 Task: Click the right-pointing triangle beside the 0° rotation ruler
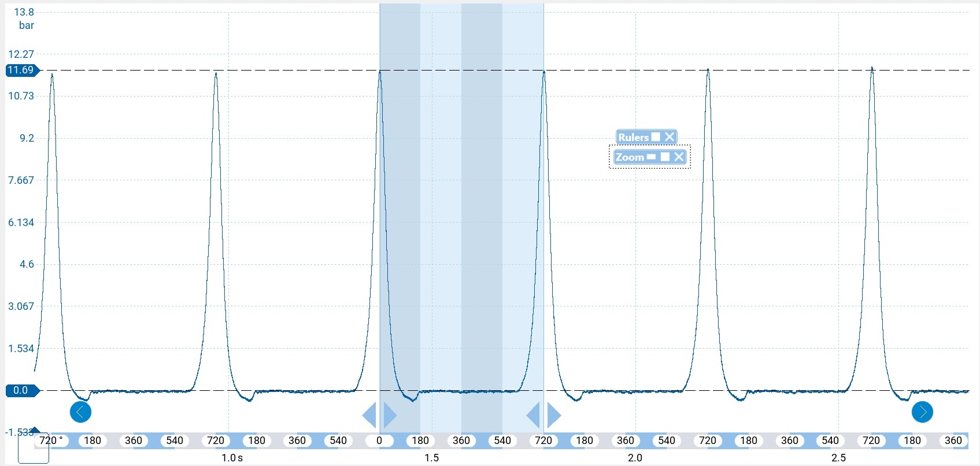390,415
